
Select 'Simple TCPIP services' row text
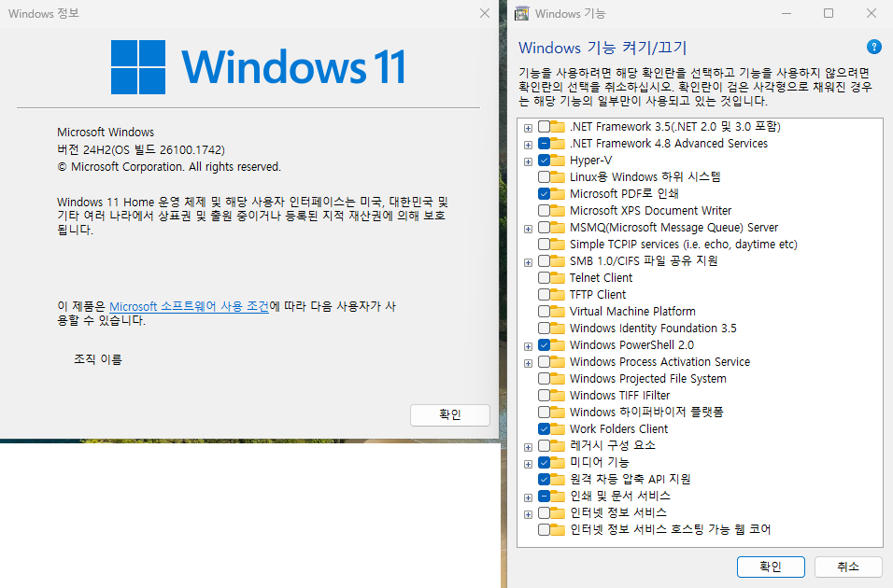pyautogui.click(x=684, y=245)
